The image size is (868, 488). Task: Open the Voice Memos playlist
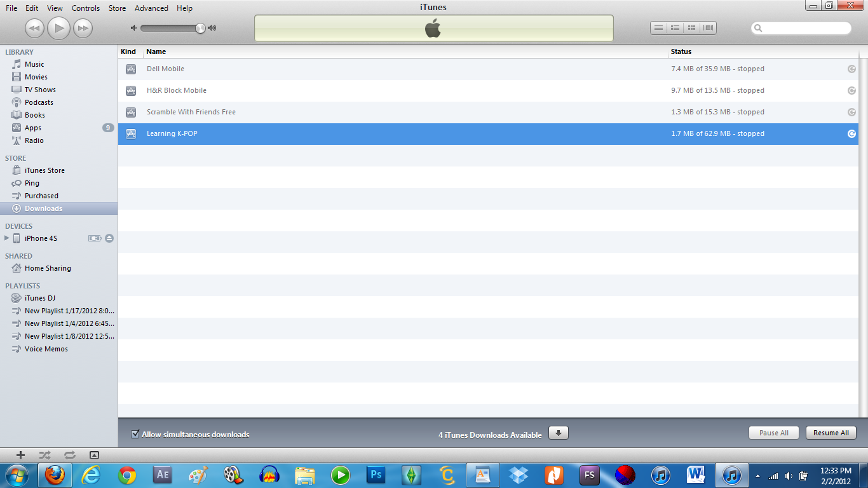pos(46,349)
